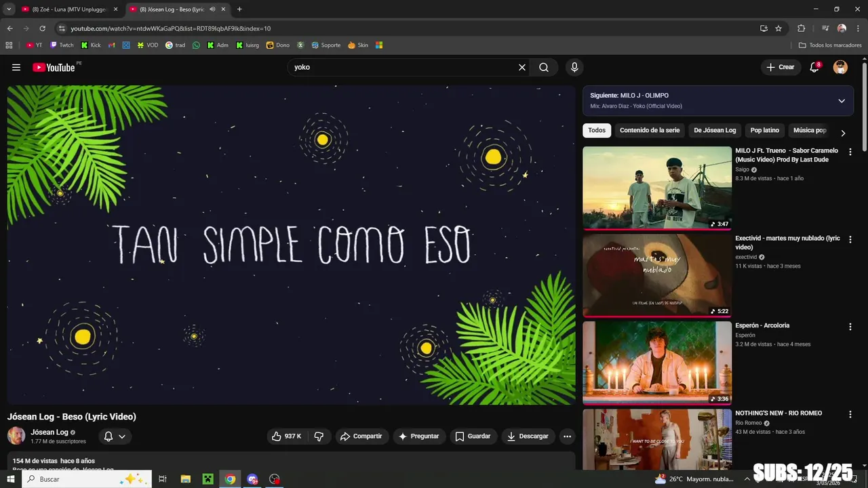Open the Jósean Log channel name link
This screenshot has width=868, height=488.
[x=50, y=432]
